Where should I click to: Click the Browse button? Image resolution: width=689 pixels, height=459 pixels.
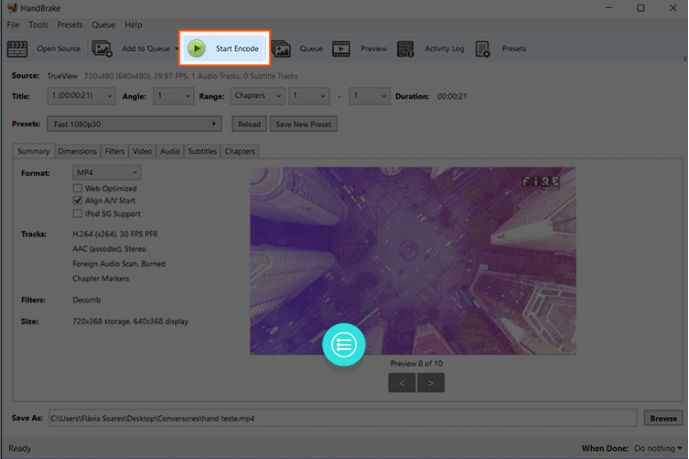662,418
